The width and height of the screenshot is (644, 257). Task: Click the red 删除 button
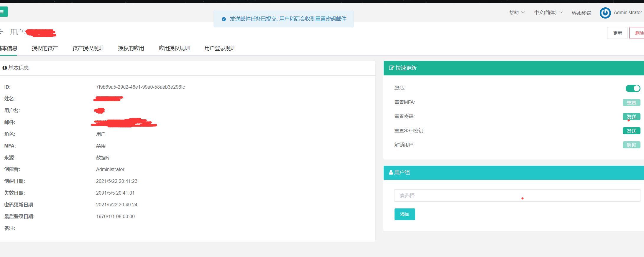click(x=638, y=33)
